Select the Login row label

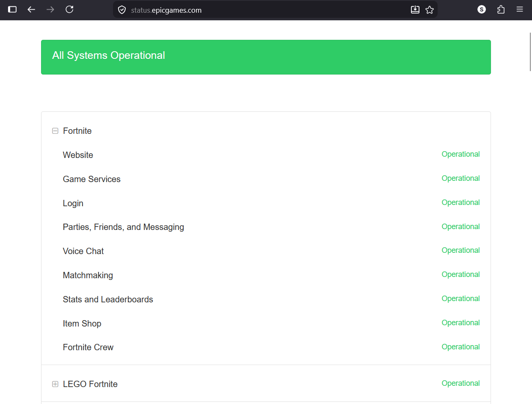[73, 203]
